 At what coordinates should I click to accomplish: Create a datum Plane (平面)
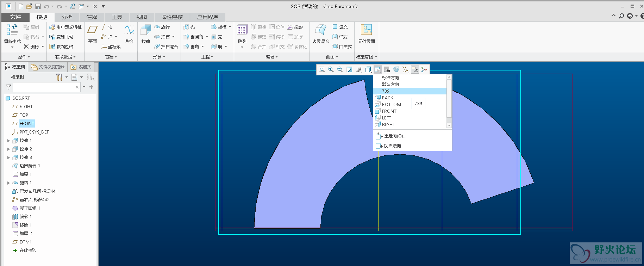(92, 34)
